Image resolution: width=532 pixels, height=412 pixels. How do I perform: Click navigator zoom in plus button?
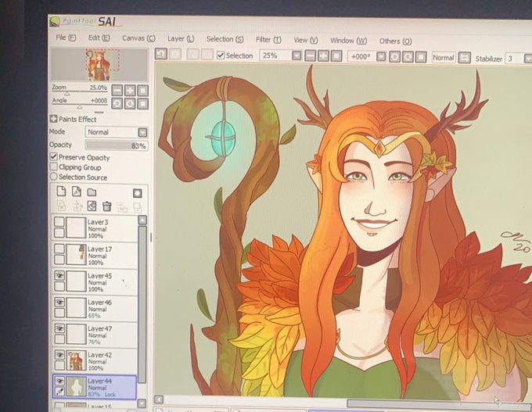130,91
